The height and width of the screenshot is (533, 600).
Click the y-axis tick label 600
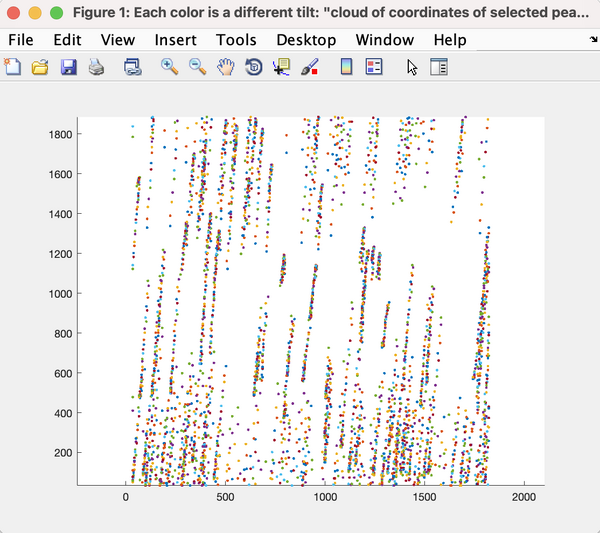coord(63,373)
